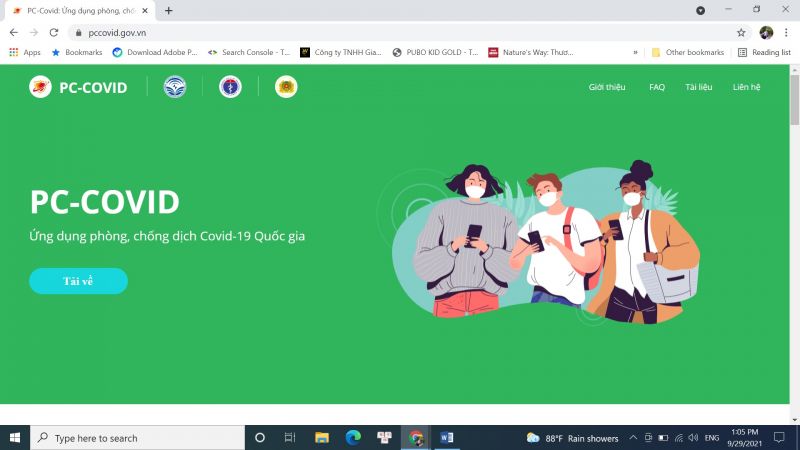The image size is (800, 450).
Task: Open the clock showing 1:05 PM
Action: coord(744,438)
